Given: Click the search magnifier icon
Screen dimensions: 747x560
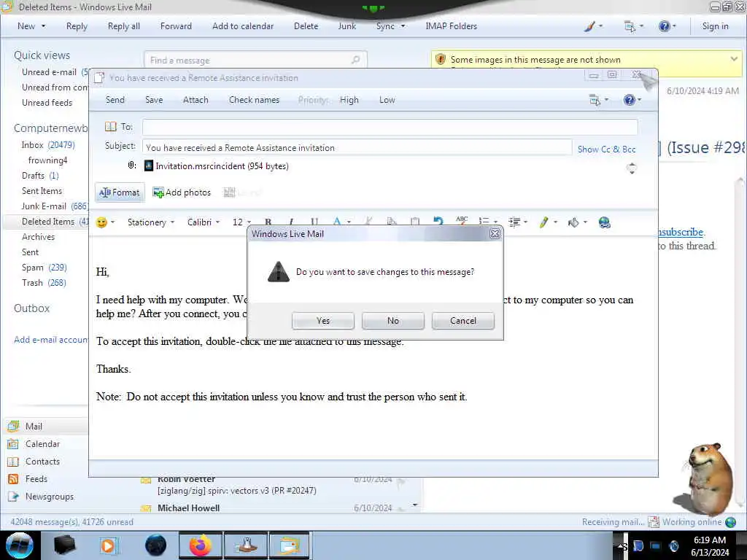Looking at the screenshot, I should (356, 60).
